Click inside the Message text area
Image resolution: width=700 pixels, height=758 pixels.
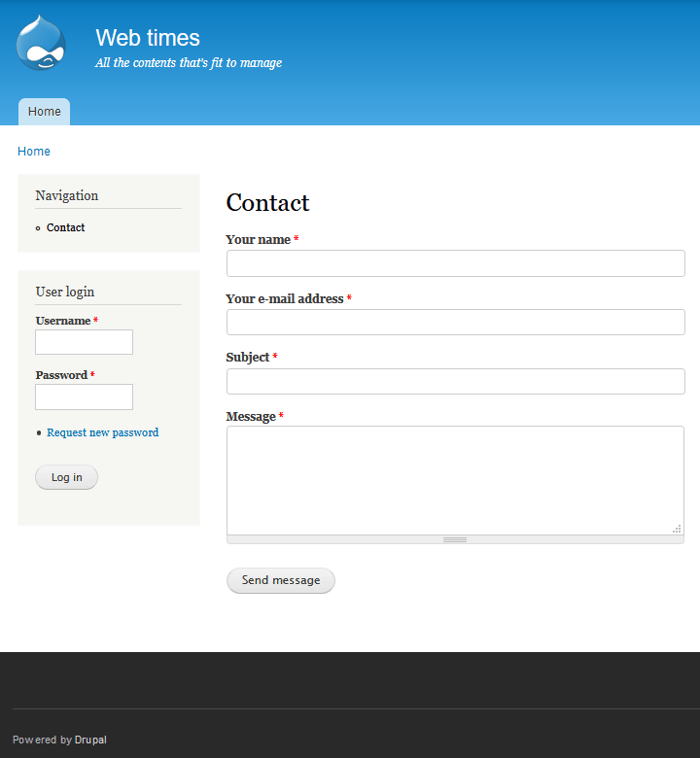(455, 479)
